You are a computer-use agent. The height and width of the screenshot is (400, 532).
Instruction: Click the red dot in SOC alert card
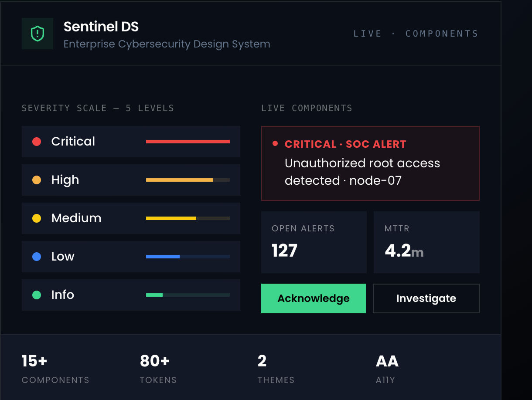(x=275, y=143)
